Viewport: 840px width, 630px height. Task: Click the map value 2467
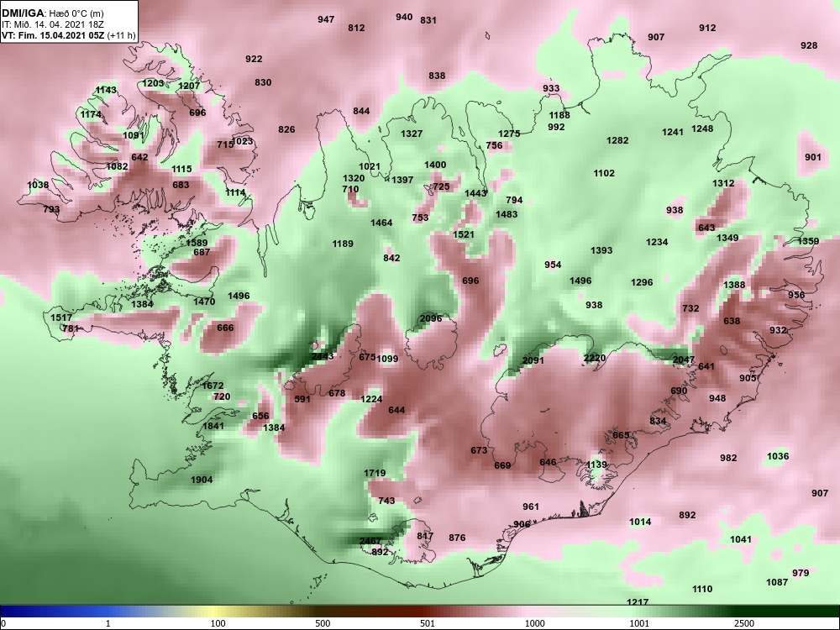tap(370, 541)
